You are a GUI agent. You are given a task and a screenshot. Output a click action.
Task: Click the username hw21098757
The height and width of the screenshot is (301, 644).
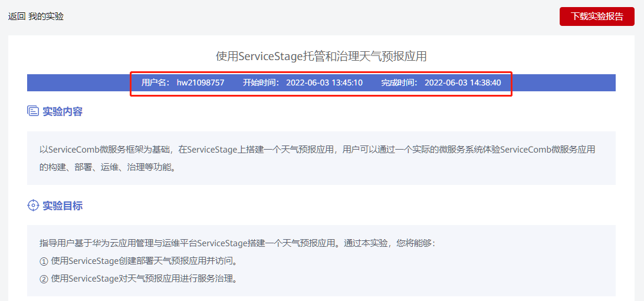(201, 83)
